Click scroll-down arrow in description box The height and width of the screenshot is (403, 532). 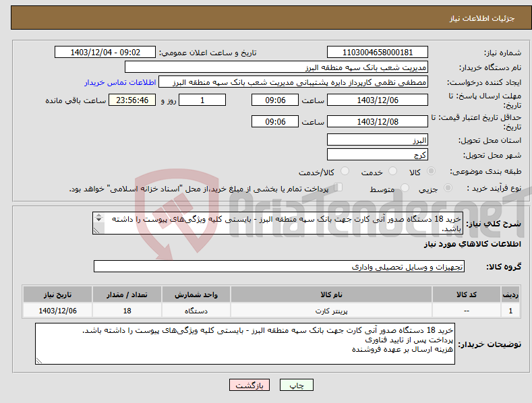(98, 220)
